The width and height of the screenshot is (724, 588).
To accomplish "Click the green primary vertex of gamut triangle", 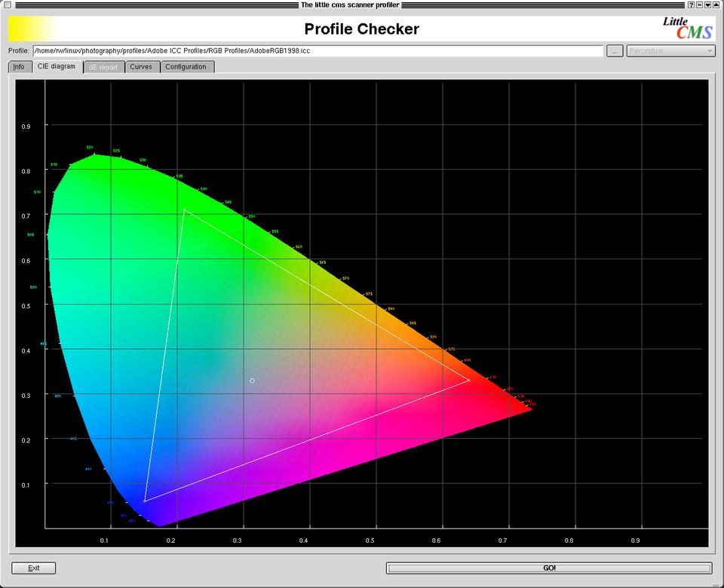I will tap(183, 209).
